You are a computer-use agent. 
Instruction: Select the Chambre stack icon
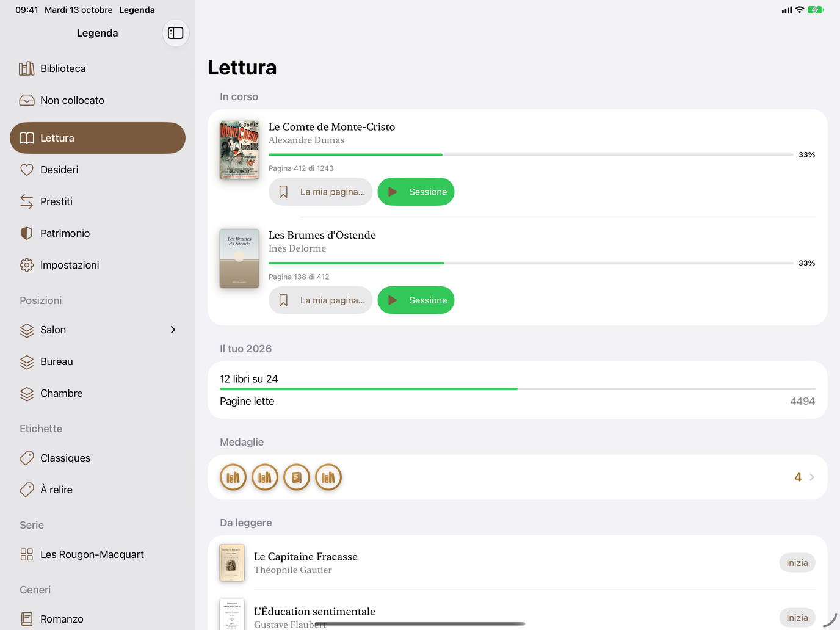27,394
